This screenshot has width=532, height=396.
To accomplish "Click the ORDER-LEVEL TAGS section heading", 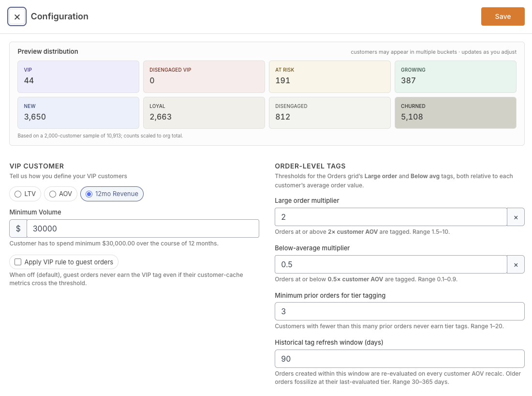I will (x=310, y=166).
